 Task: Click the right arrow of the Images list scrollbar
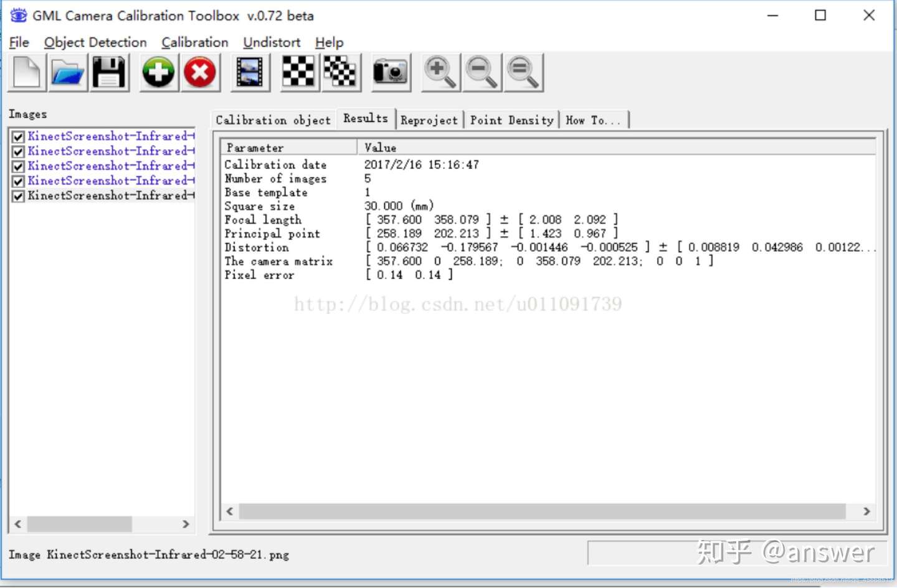(186, 524)
